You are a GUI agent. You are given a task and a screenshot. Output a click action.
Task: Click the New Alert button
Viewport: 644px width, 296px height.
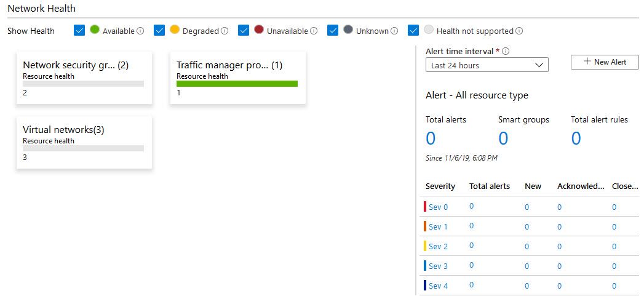coord(605,62)
